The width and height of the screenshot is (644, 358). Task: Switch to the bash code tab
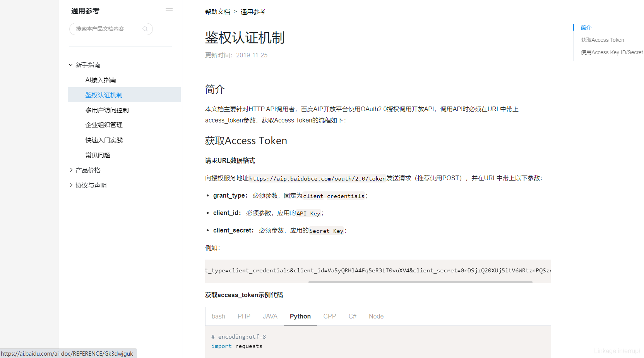[218, 316]
